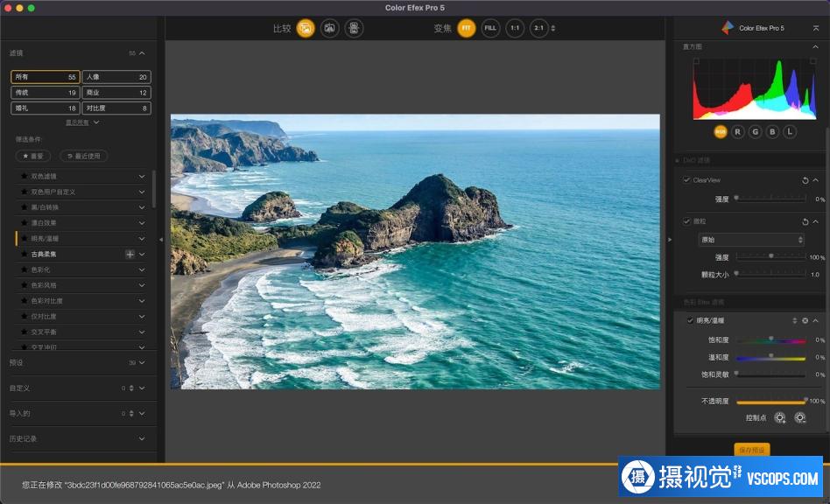
Task: Collapse all right panels with double-chevron icon
Action: tap(816, 28)
